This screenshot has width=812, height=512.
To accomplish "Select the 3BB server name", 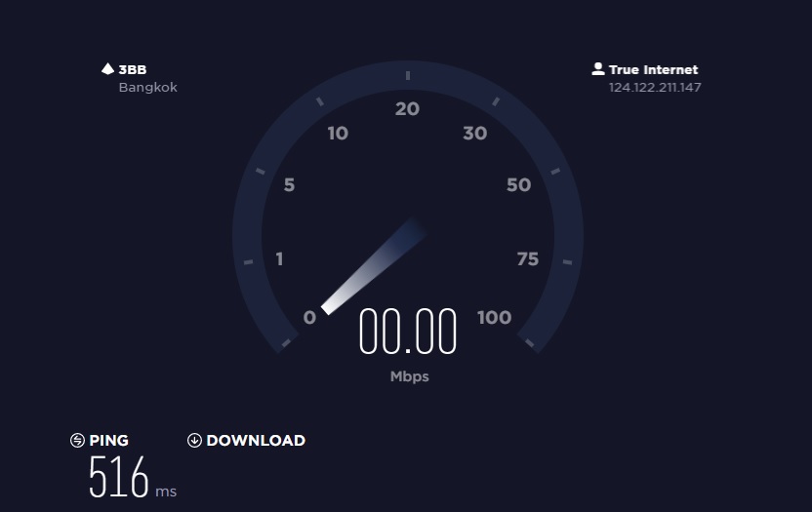I will pyautogui.click(x=133, y=69).
